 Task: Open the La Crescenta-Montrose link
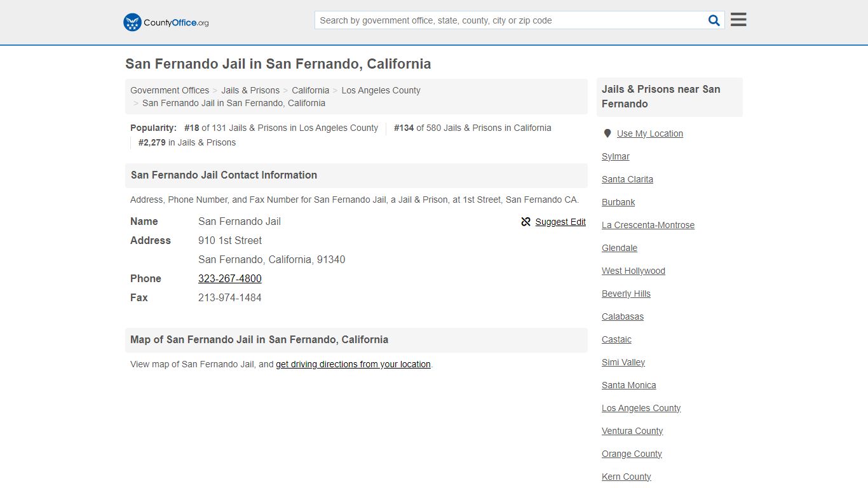648,225
